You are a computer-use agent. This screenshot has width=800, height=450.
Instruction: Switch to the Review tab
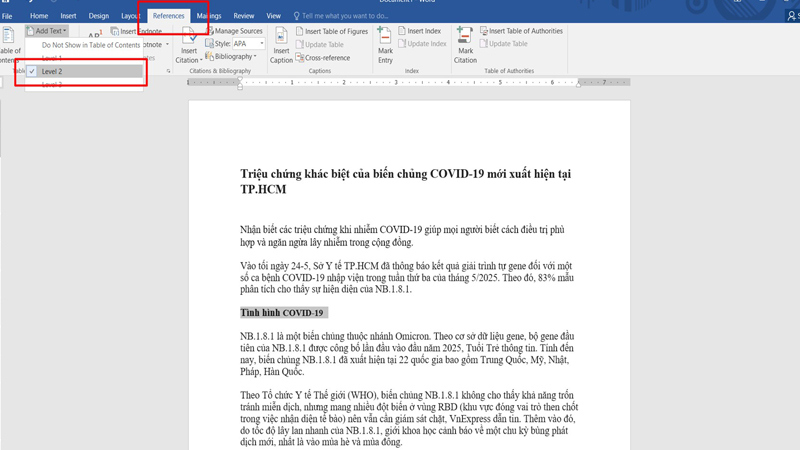click(x=243, y=16)
